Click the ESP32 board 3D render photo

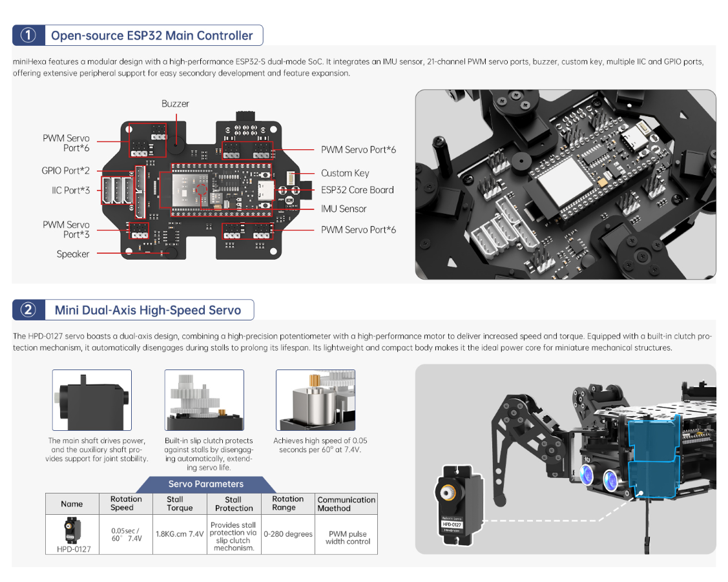[565, 185]
